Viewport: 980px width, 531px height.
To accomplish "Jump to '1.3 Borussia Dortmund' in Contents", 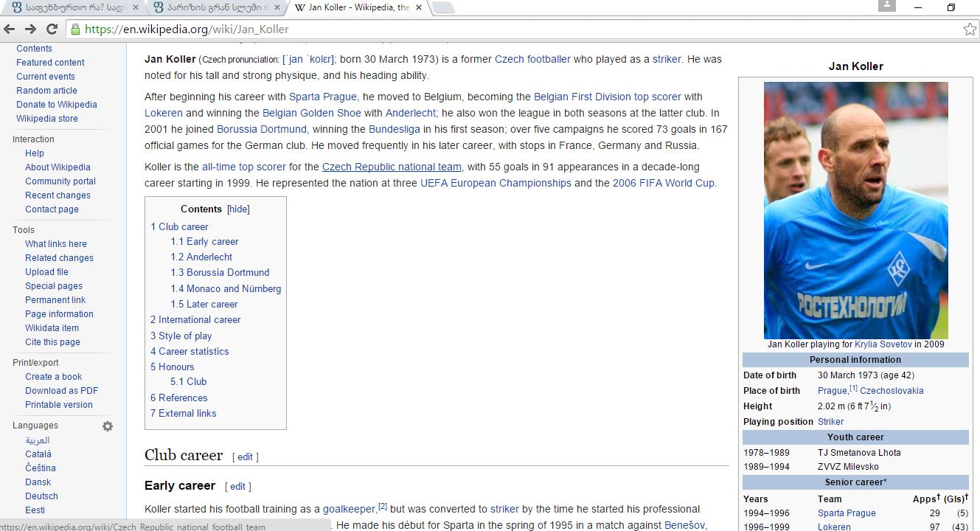I will (220, 273).
